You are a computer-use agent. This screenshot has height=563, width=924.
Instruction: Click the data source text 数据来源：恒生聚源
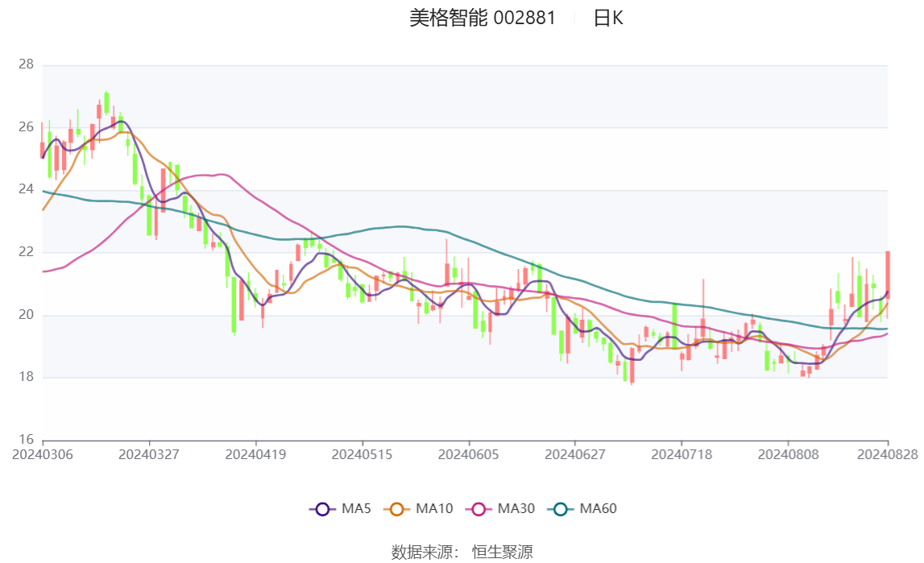coord(462,553)
